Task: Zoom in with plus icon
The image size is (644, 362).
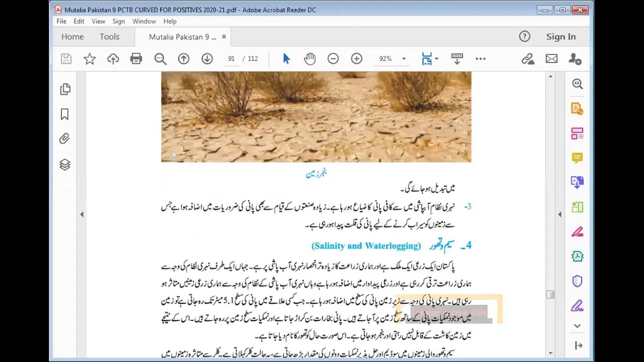Action: (x=357, y=59)
